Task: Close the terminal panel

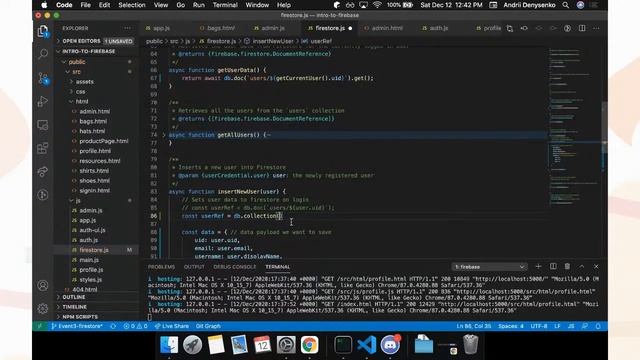Action: [x=596, y=266]
